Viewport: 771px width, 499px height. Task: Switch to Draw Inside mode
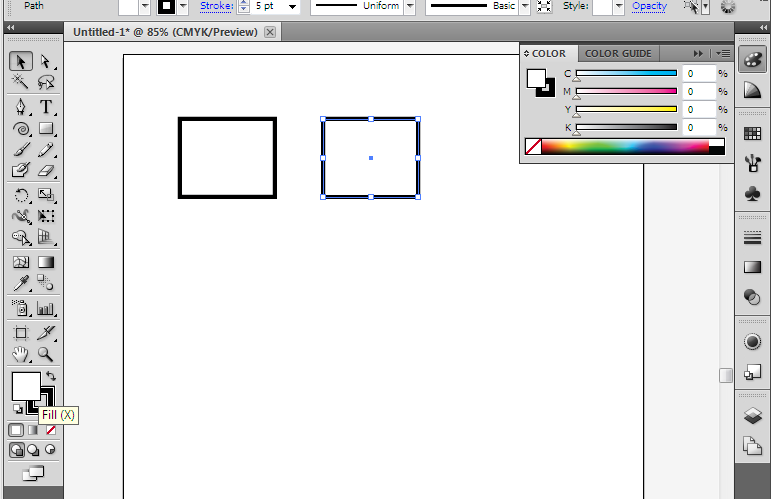tap(50, 450)
